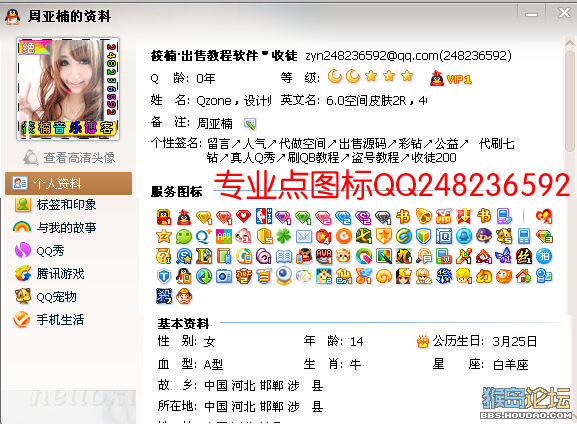
Task: Click the black diamond service icon
Action: coord(383,217)
